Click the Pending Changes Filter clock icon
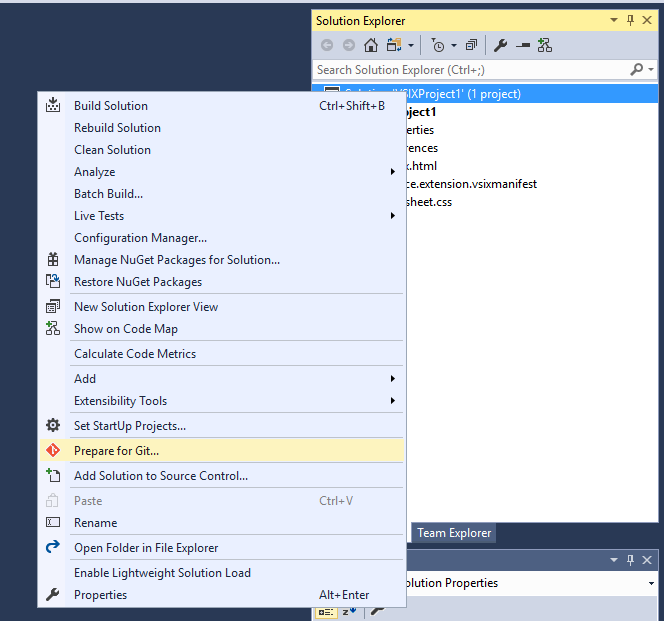Screen dimensions: 664x621 (437, 45)
